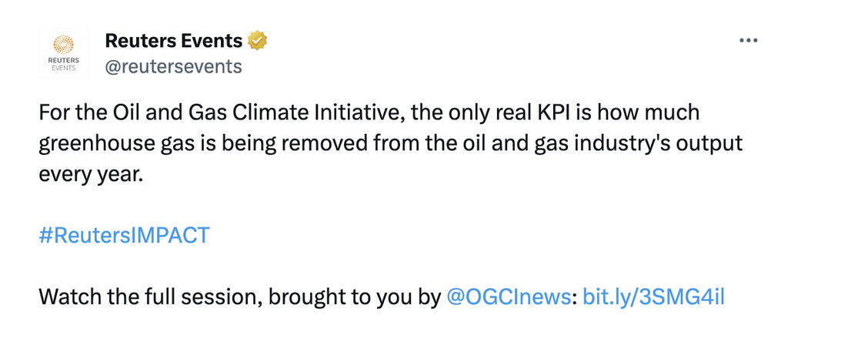
Task: Click the phrase "is being removed" in the tweet
Action: pyautogui.click(x=250, y=143)
